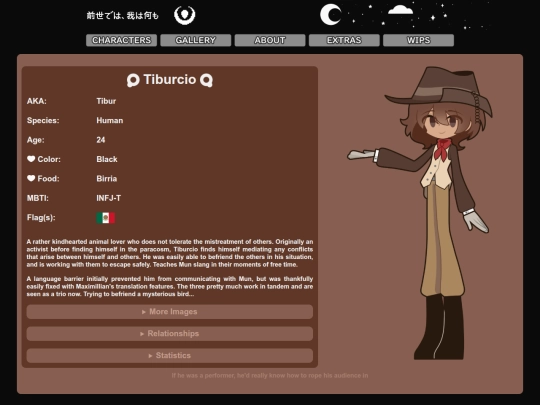Click the bio paragraph starting 'A rather kindhearted'
The height and width of the screenshot is (405, 540).
(x=170, y=253)
